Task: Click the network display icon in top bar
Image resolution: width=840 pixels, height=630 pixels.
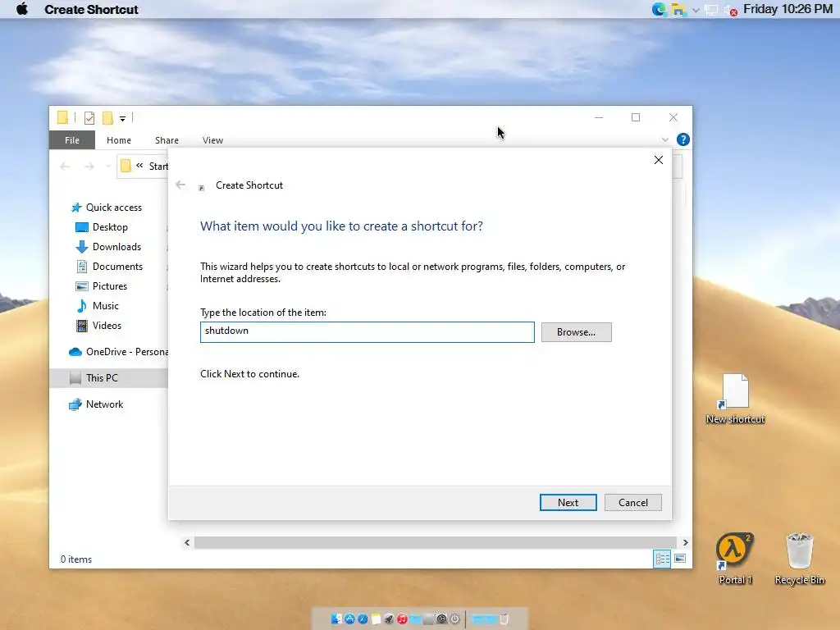Action: [711, 10]
